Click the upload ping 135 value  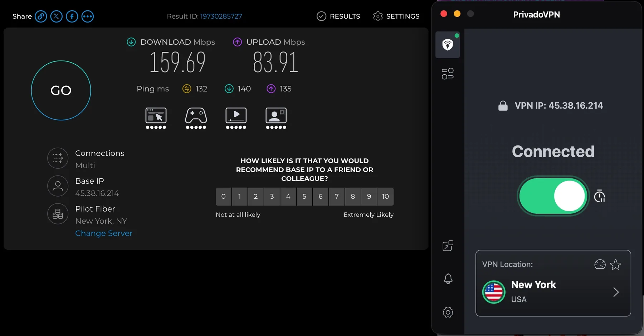pos(286,89)
